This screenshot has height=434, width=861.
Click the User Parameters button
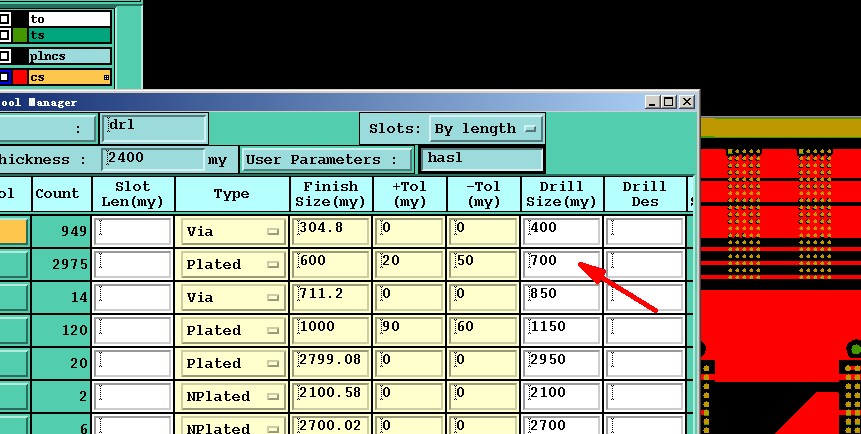pos(327,160)
